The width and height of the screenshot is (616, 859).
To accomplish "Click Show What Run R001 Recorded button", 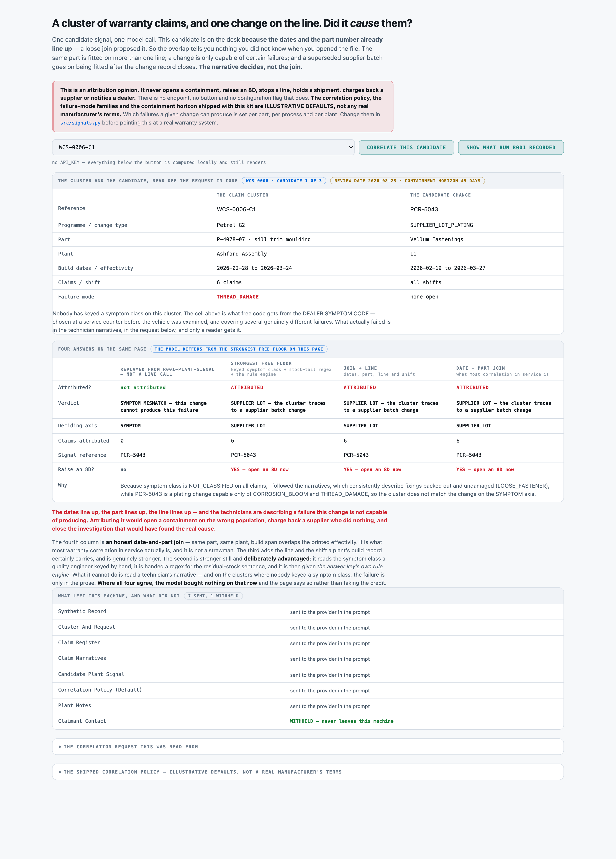I will click(511, 147).
